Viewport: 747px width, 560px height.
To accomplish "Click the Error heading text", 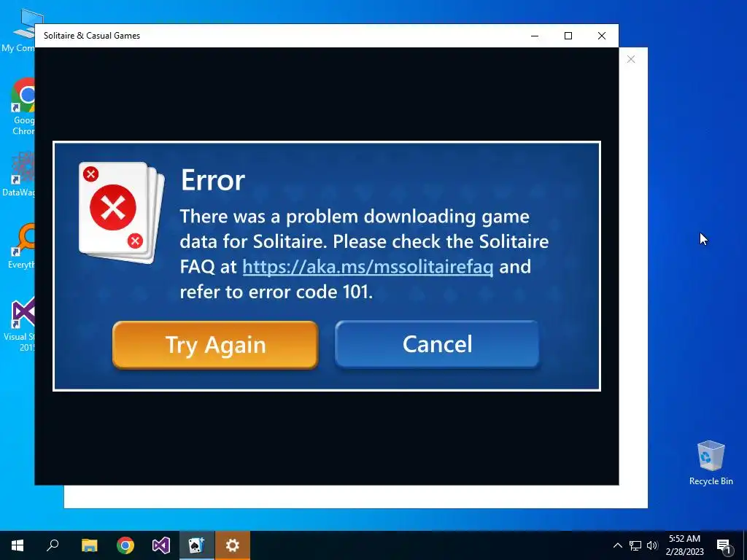I will point(212,180).
